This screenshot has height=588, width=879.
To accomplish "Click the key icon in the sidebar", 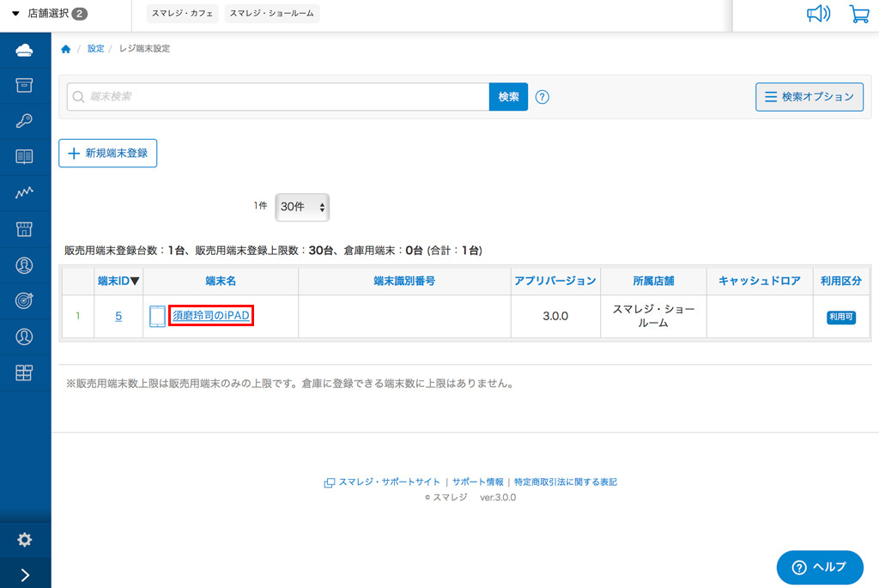I will point(25,121).
